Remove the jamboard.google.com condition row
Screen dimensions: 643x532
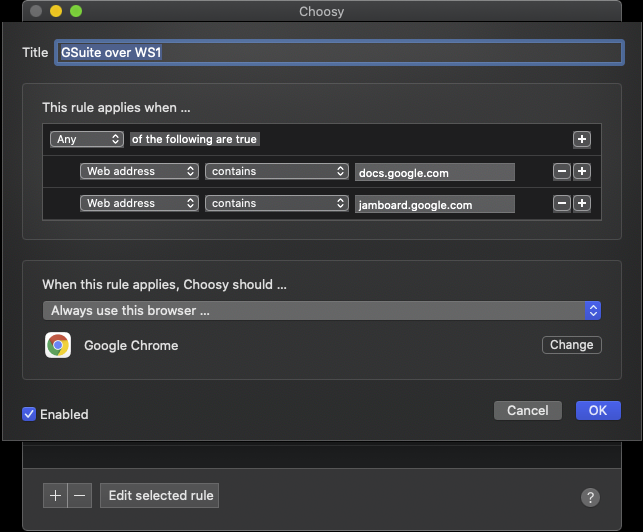[x=562, y=203]
